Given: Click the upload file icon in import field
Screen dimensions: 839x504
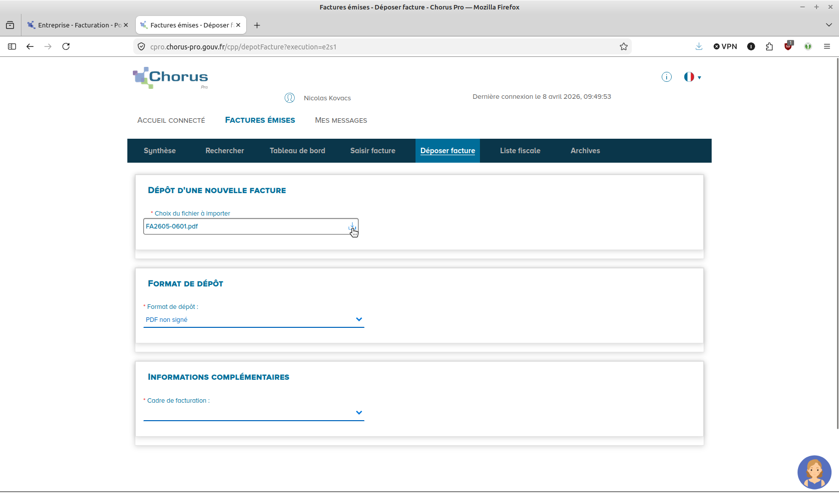Looking at the screenshot, I should coord(353,227).
